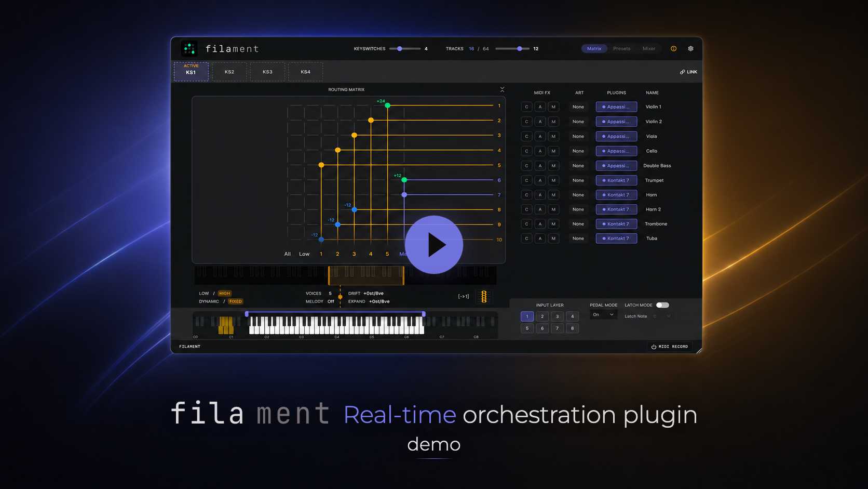Toggle the FIXED mode option

click(235, 301)
